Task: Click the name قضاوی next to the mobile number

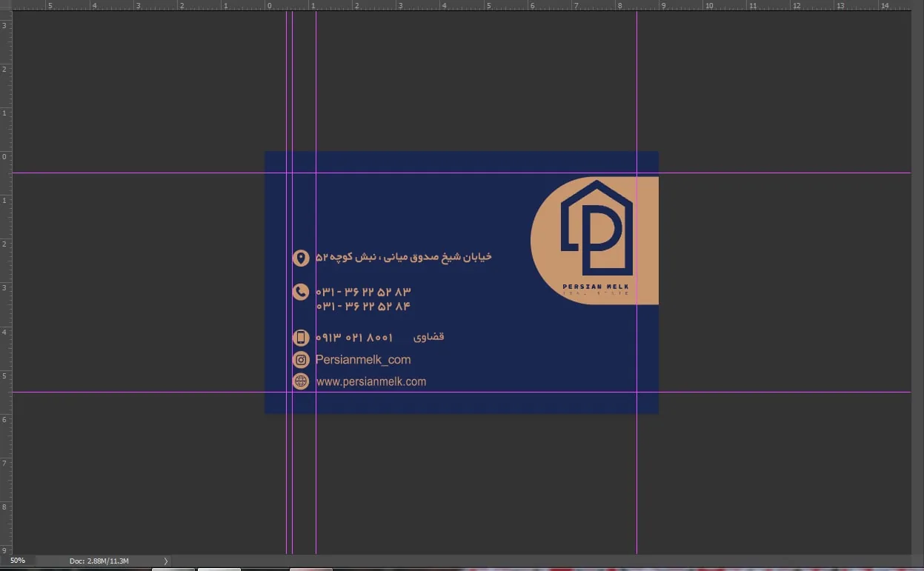Action: [428, 337]
